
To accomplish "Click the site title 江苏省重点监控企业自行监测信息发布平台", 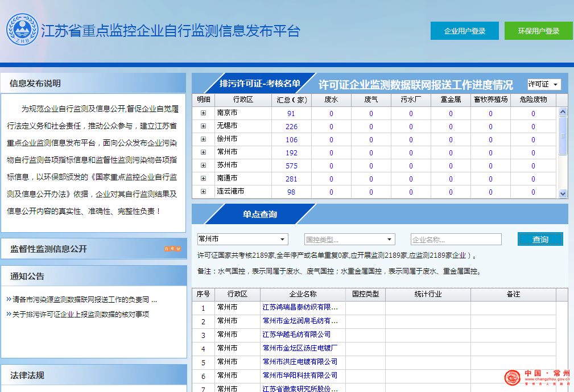I will click(171, 31).
